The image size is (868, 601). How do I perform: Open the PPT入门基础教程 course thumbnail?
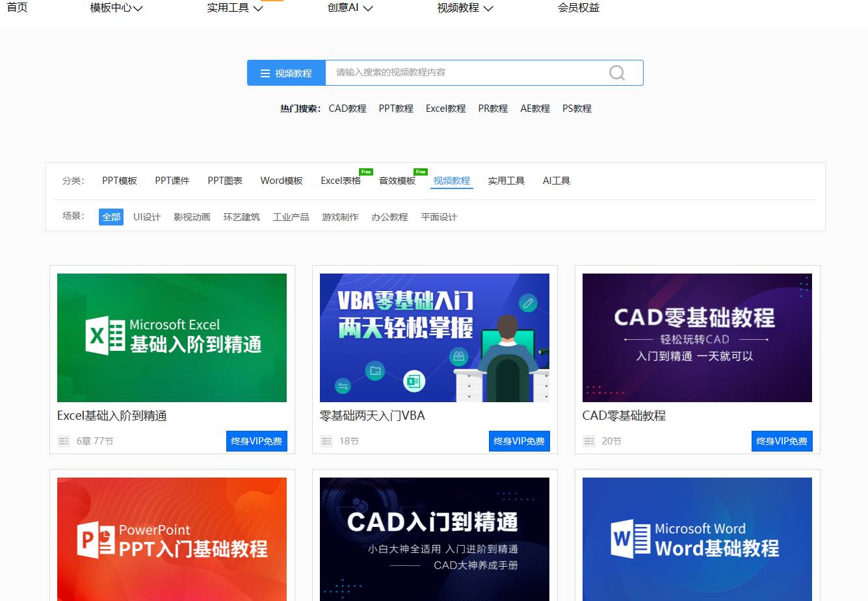click(172, 539)
